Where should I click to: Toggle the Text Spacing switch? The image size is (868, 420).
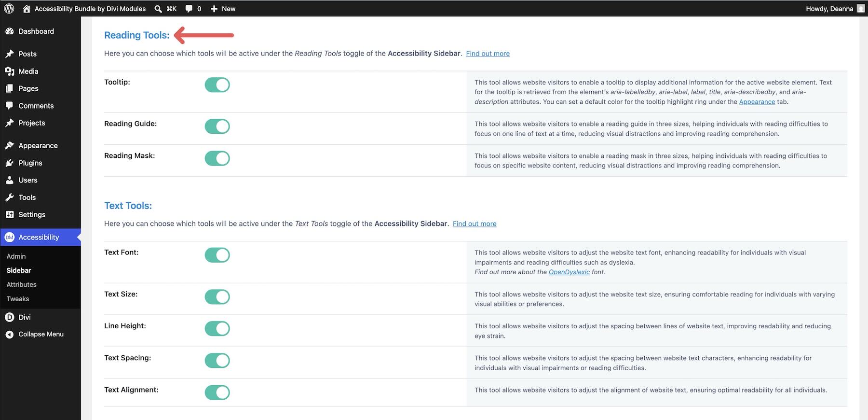(x=217, y=361)
